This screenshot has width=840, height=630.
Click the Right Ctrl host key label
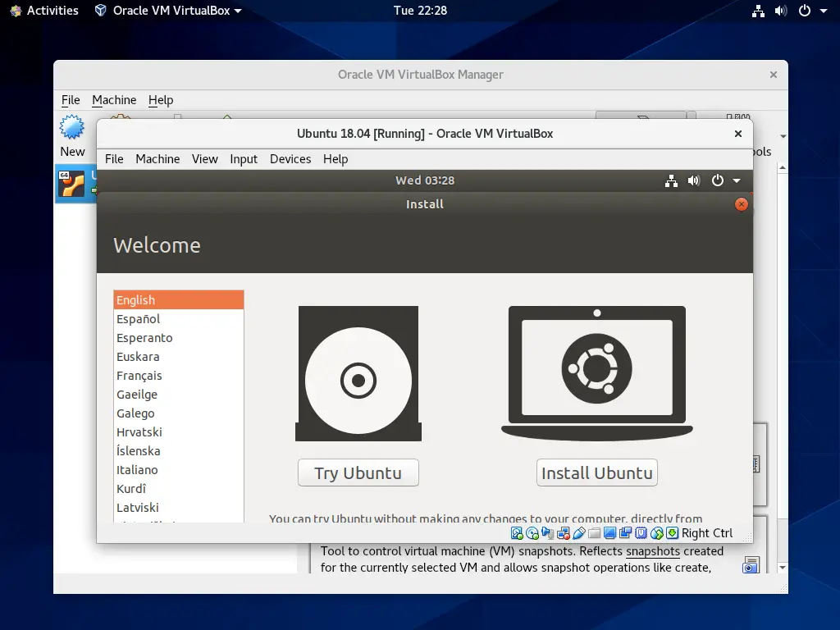[x=706, y=533]
